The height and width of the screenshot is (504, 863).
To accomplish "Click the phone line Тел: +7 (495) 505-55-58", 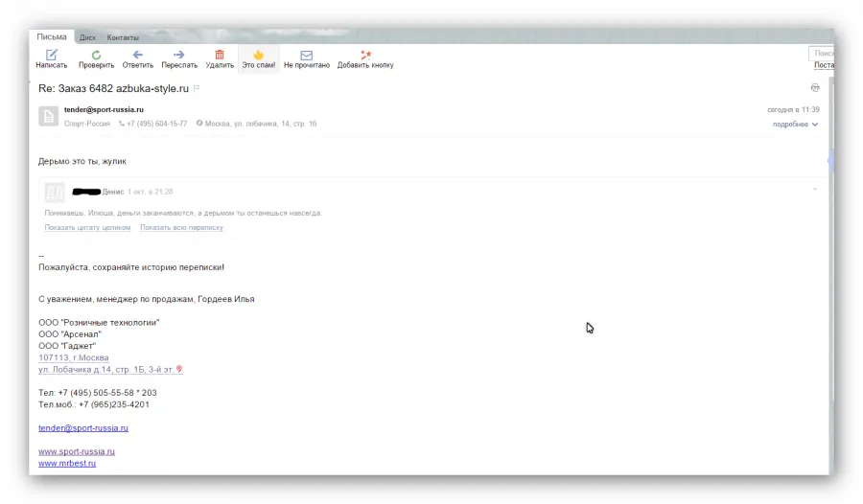I will point(98,393).
